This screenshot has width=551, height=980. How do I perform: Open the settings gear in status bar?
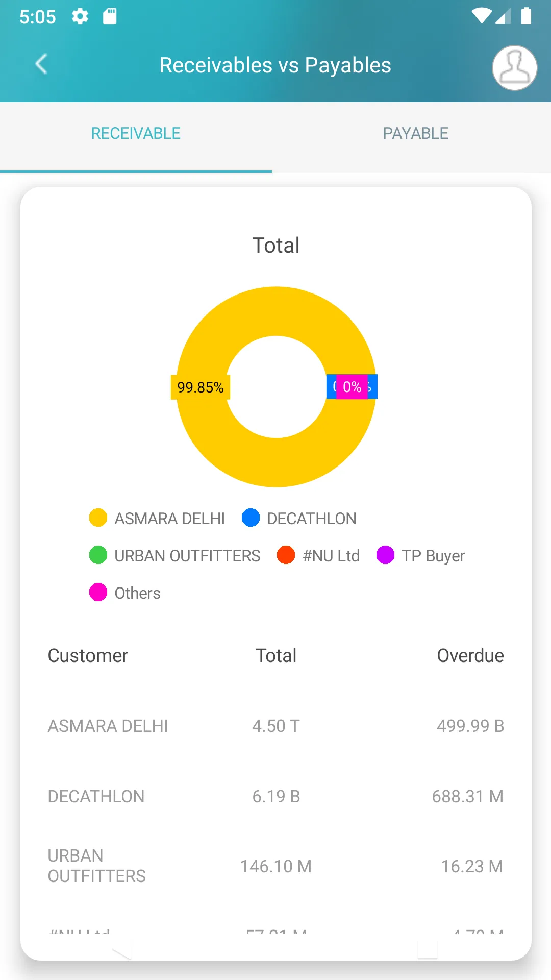pos(80,17)
